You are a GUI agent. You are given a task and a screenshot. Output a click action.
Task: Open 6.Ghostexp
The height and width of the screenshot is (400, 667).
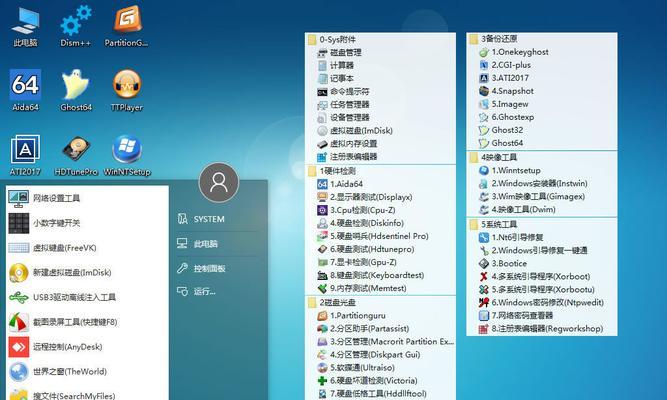click(x=542, y=117)
